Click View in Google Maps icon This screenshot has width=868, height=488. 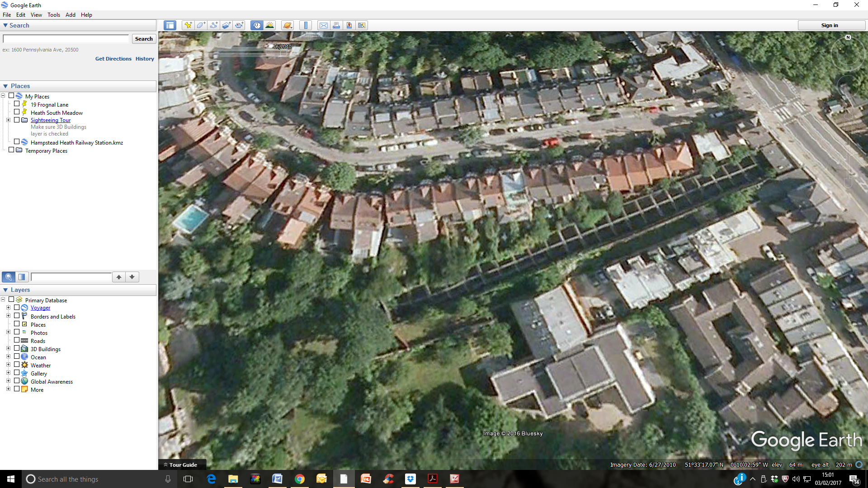click(x=362, y=25)
